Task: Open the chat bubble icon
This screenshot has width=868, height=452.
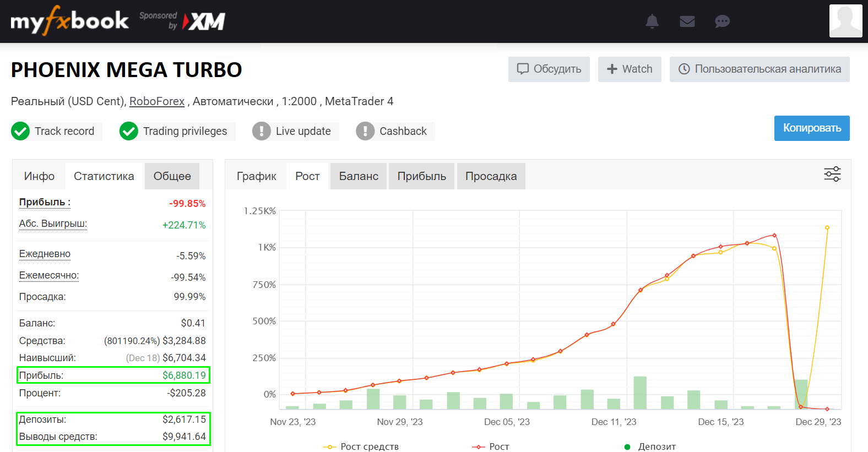Action: (x=722, y=21)
